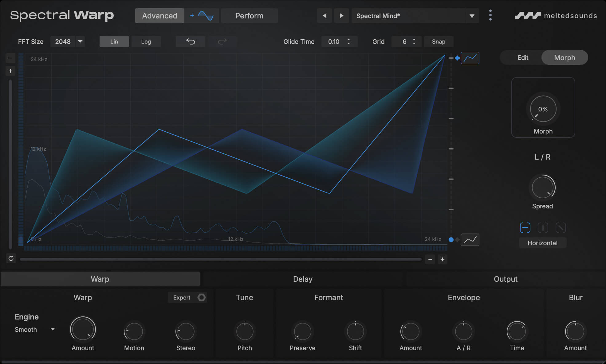Open the Output tab
Image resolution: width=606 pixels, height=364 pixels.
point(506,279)
